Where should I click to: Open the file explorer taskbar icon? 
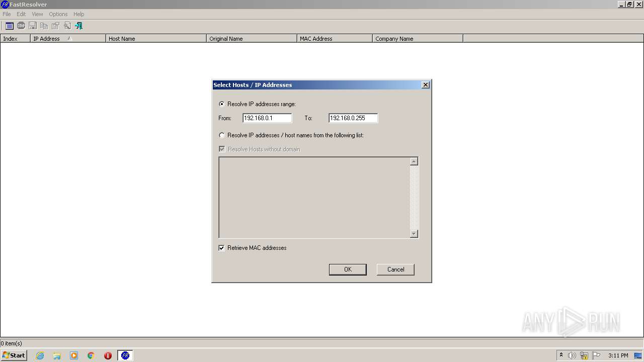[x=57, y=355]
